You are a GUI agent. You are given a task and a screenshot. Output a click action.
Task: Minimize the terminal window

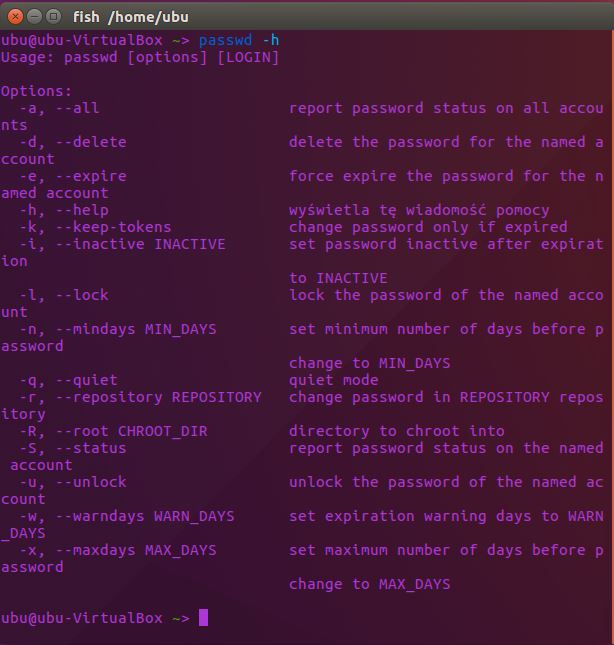point(33,16)
